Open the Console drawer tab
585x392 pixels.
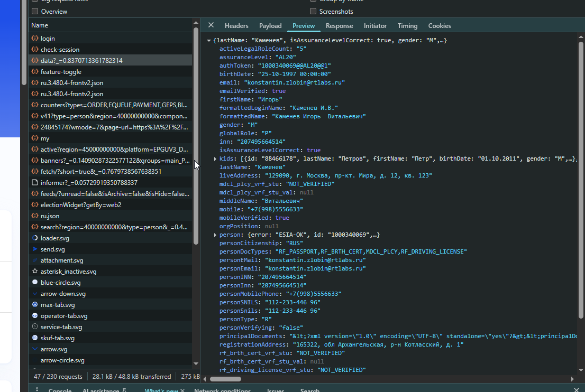(60, 390)
